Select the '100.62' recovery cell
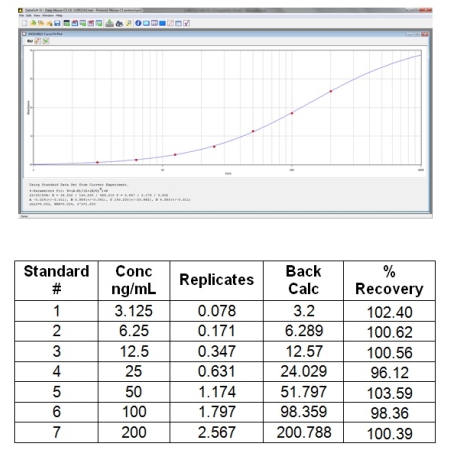The width and height of the screenshot is (450, 450). click(x=389, y=332)
